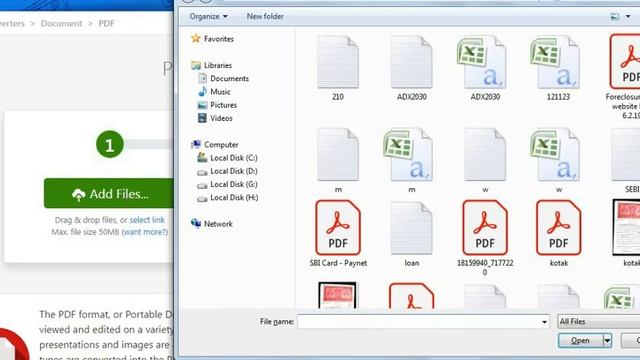Select the SEBI file
The image size is (640, 360).
click(x=627, y=160)
